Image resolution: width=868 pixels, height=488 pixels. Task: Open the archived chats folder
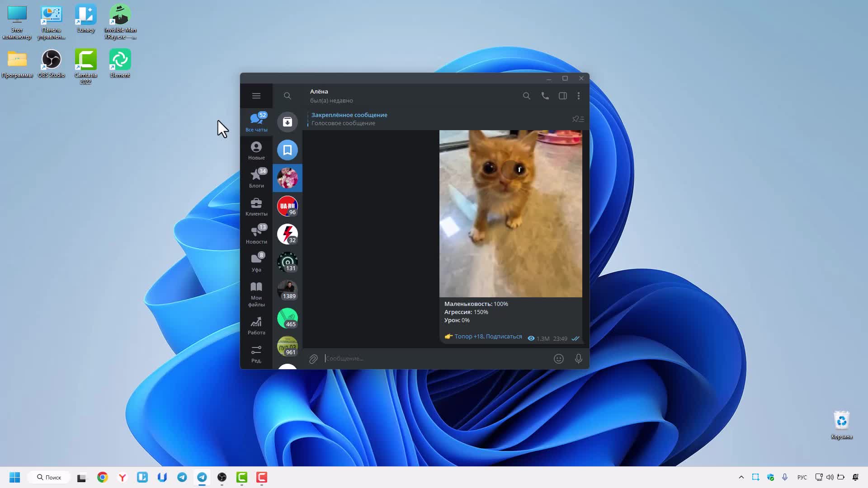click(288, 122)
